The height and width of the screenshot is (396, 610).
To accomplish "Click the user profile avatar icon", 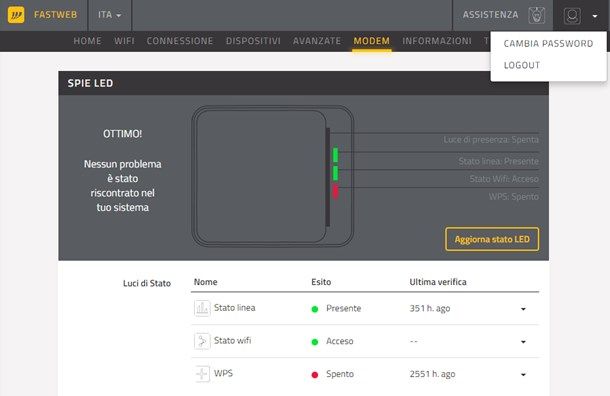I will (x=572, y=16).
